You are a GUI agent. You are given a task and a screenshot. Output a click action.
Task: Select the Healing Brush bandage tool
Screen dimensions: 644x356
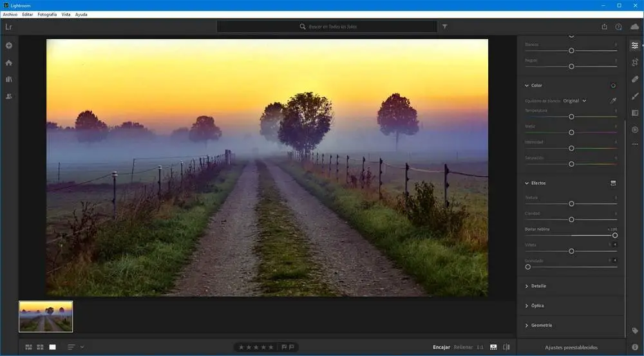[635, 79]
